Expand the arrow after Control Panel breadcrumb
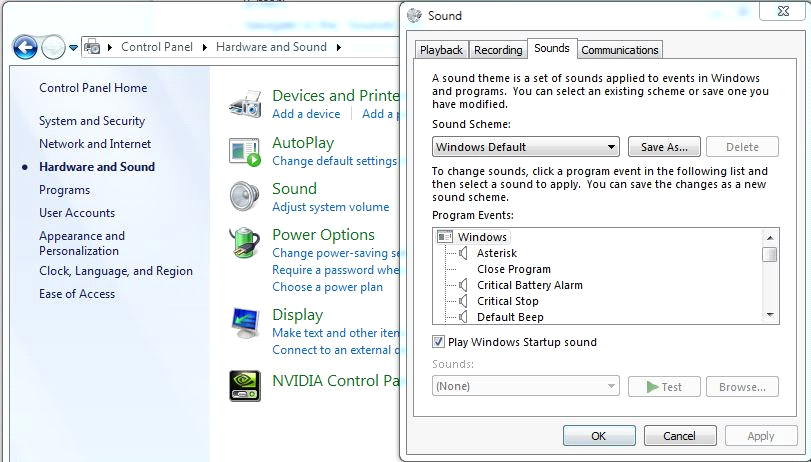The height and width of the screenshot is (462, 811). (205, 48)
